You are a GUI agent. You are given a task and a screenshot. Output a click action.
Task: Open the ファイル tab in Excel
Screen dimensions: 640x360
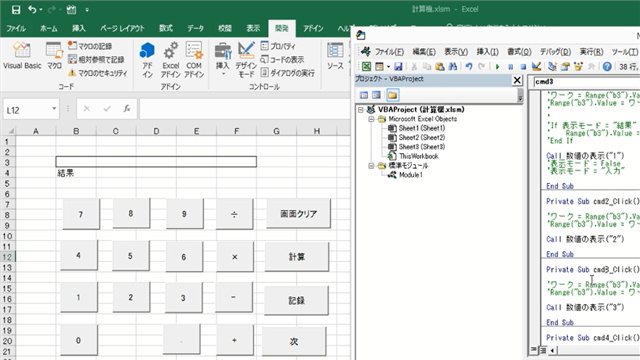pos(16,28)
